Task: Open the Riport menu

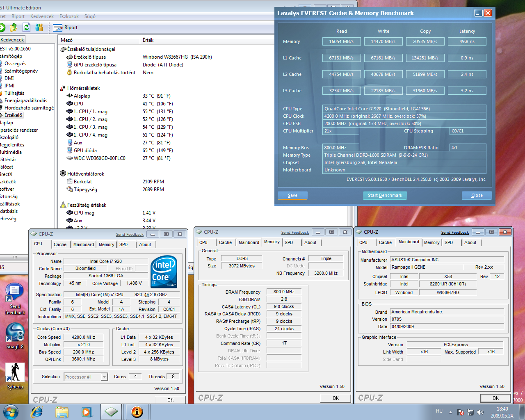Action: 18,16
